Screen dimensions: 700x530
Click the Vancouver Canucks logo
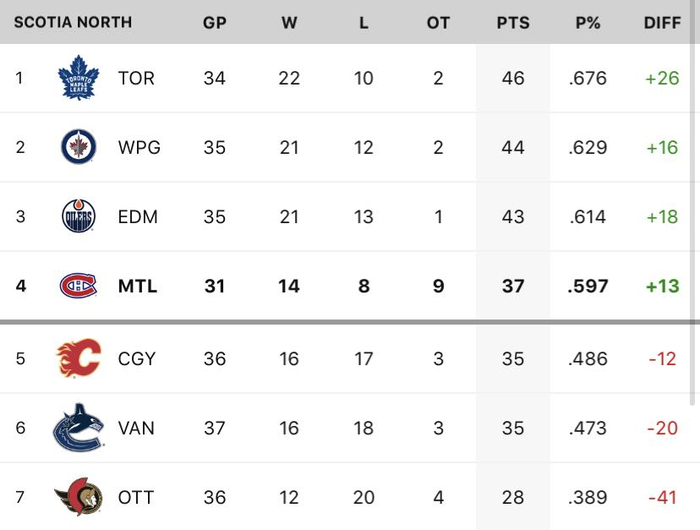click(x=78, y=428)
